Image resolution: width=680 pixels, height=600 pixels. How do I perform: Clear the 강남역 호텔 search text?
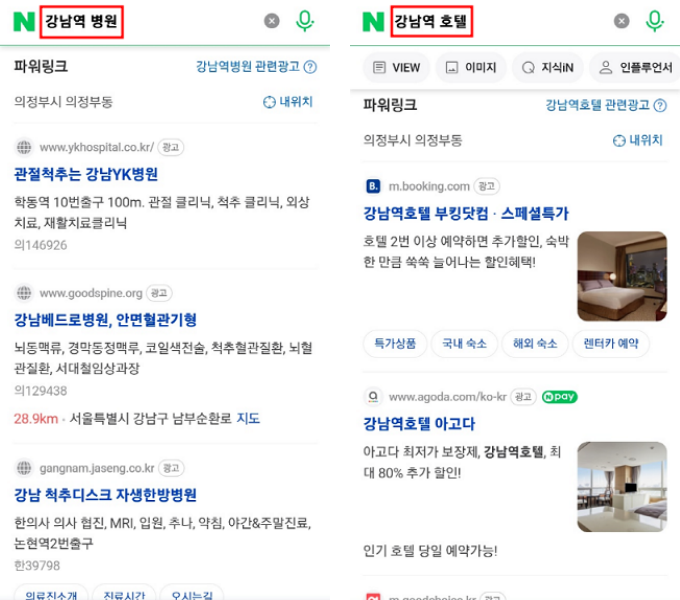click(621, 21)
